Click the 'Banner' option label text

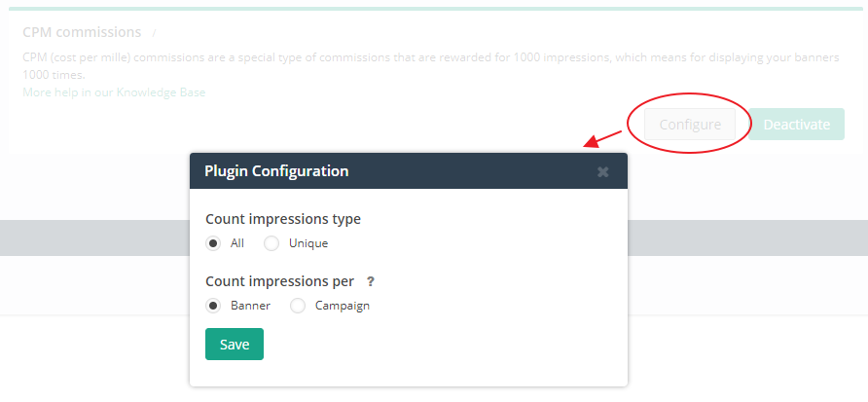(250, 306)
